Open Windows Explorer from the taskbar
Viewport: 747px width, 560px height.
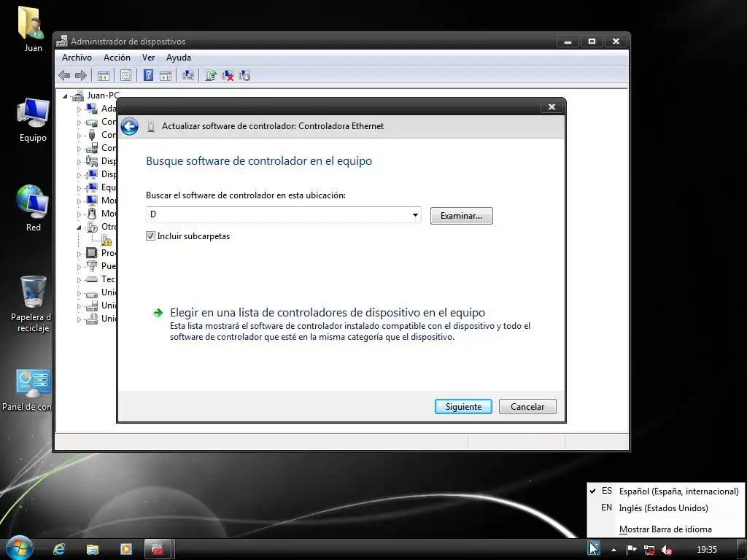point(93,550)
